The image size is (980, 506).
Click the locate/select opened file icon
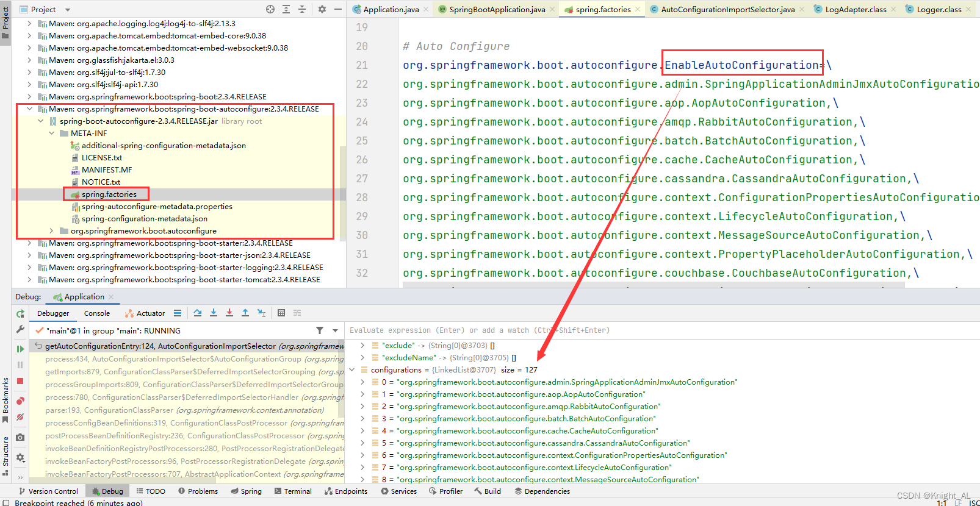(270, 9)
